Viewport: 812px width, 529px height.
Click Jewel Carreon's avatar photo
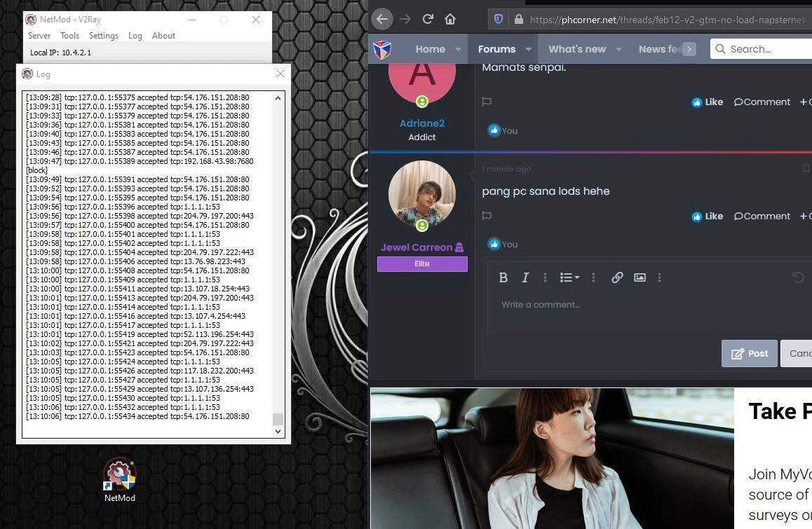[422, 194]
